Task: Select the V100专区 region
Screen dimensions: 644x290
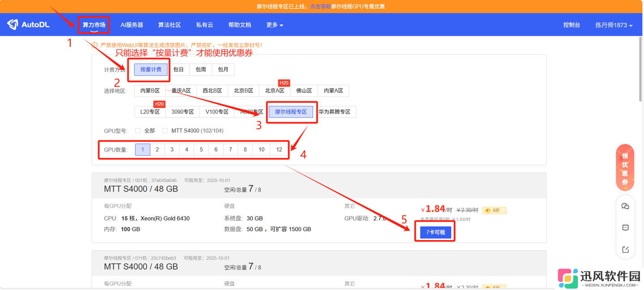Action: coord(217,112)
